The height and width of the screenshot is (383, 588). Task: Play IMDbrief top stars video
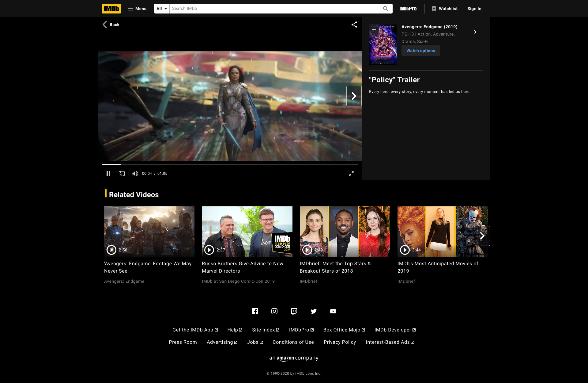coord(307,250)
